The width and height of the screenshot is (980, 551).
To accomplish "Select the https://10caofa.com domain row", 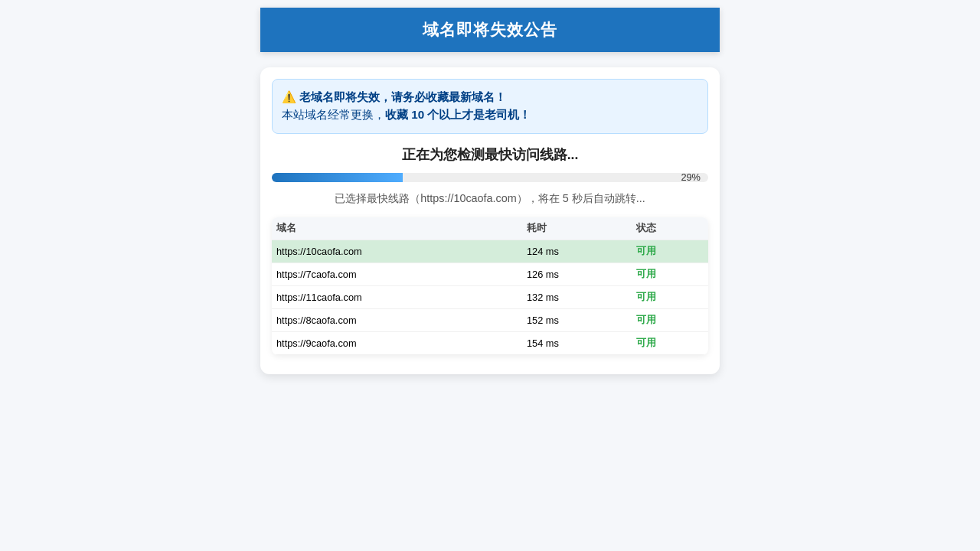I will click(x=490, y=251).
